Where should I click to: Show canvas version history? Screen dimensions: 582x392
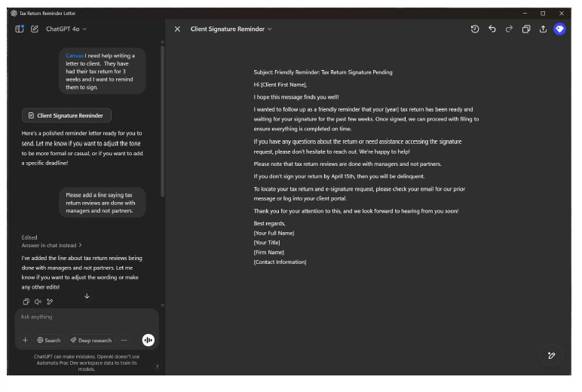[x=475, y=29]
